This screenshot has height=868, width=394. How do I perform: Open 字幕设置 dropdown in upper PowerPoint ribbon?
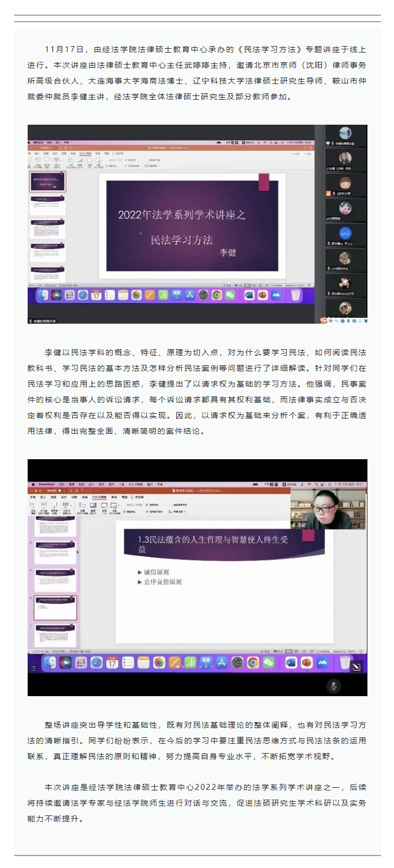[153, 165]
